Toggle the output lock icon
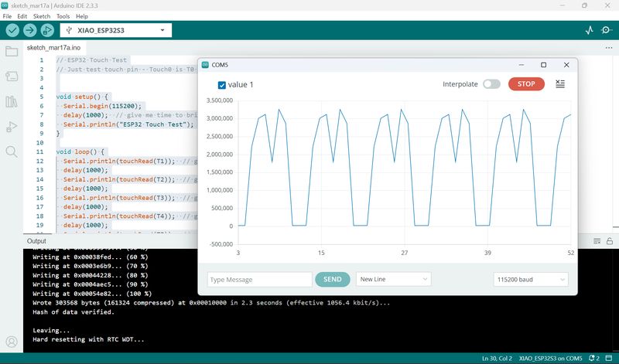This screenshot has height=364, width=619. click(x=610, y=241)
